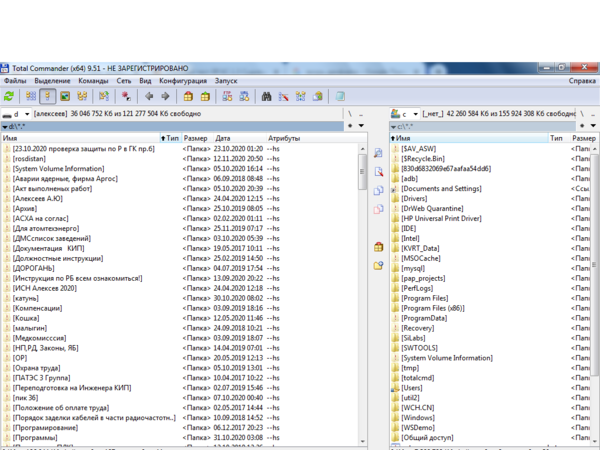The height and width of the screenshot is (450, 600).
Task: Click the pack files icon in vertical bar
Action: point(379,246)
